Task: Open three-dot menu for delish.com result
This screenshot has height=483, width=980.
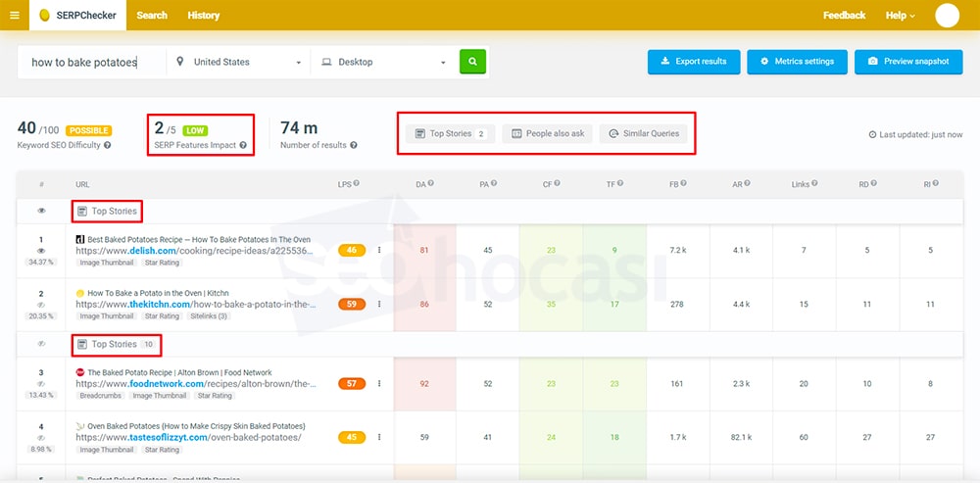Action: coord(379,250)
